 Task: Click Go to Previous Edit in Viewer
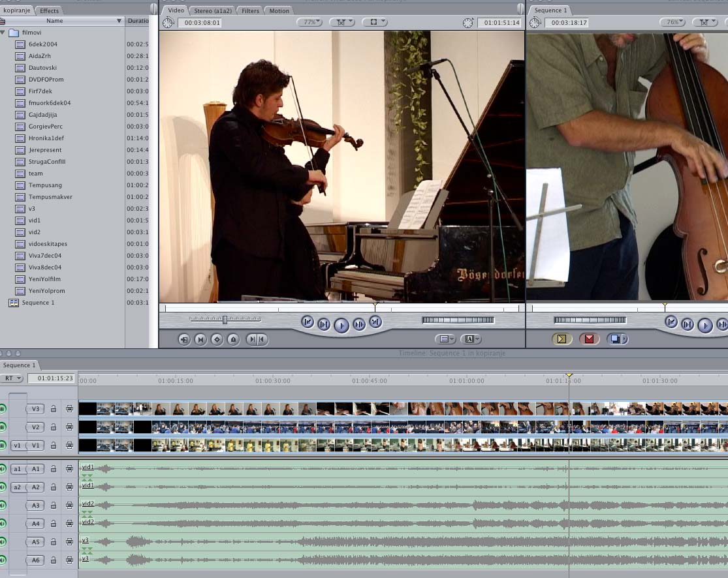pos(308,322)
